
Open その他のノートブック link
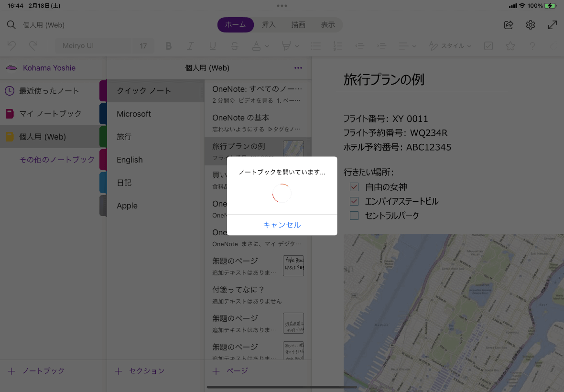coord(57,160)
